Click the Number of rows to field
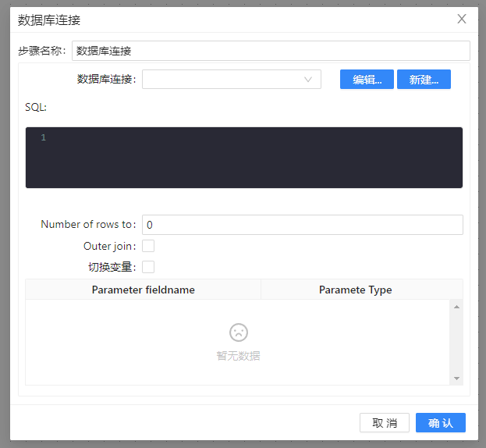 pos(302,225)
